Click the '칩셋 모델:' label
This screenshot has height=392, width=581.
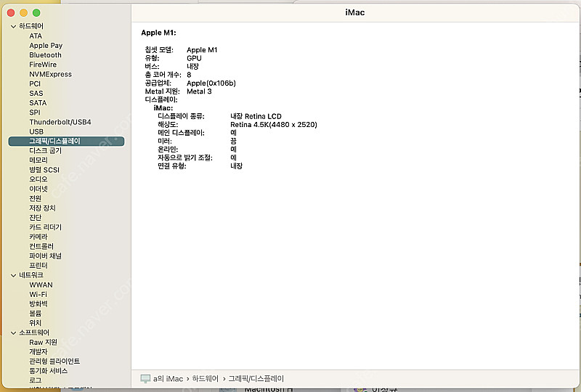pyautogui.click(x=159, y=49)
